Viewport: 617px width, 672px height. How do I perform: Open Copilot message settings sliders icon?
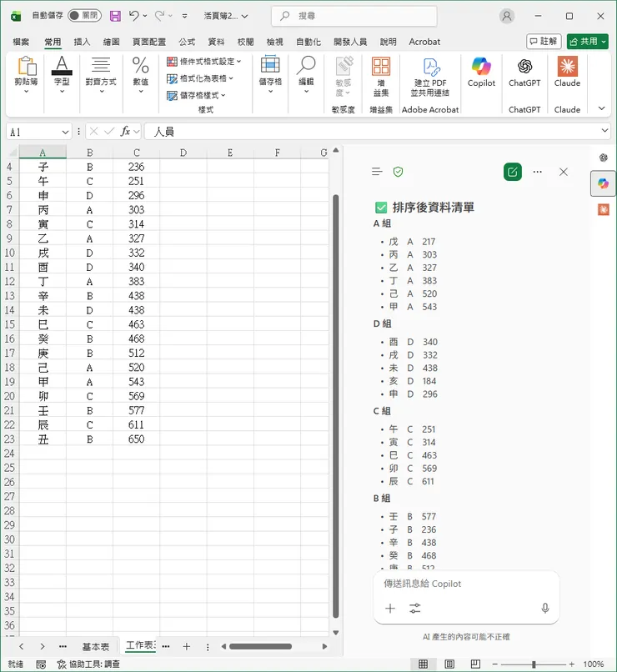point(414,608)
